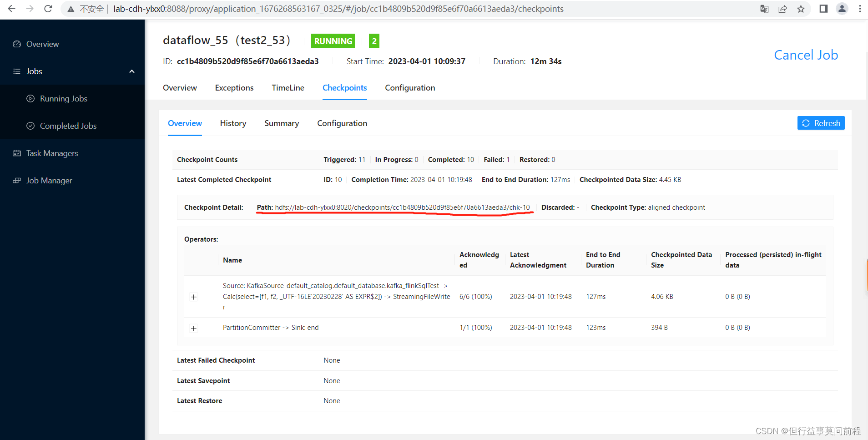Select the Checkpoints tab
Screen dimensions: 868x440
click(345, 88)
